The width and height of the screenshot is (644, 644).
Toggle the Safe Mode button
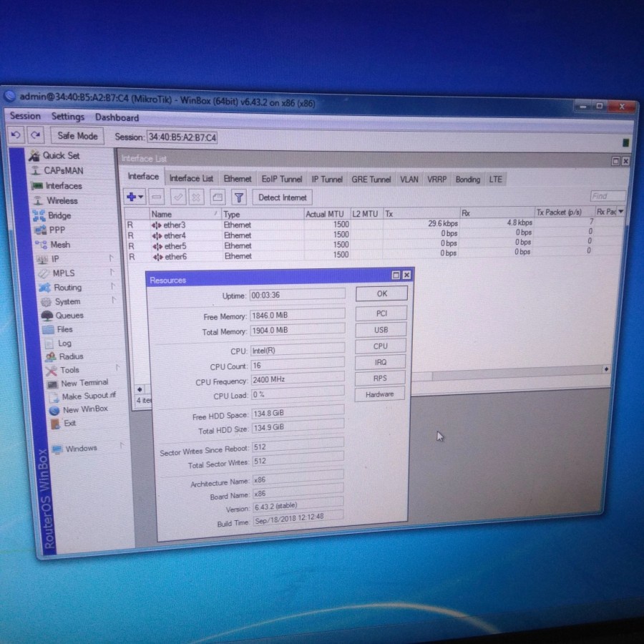coord(77,136)
